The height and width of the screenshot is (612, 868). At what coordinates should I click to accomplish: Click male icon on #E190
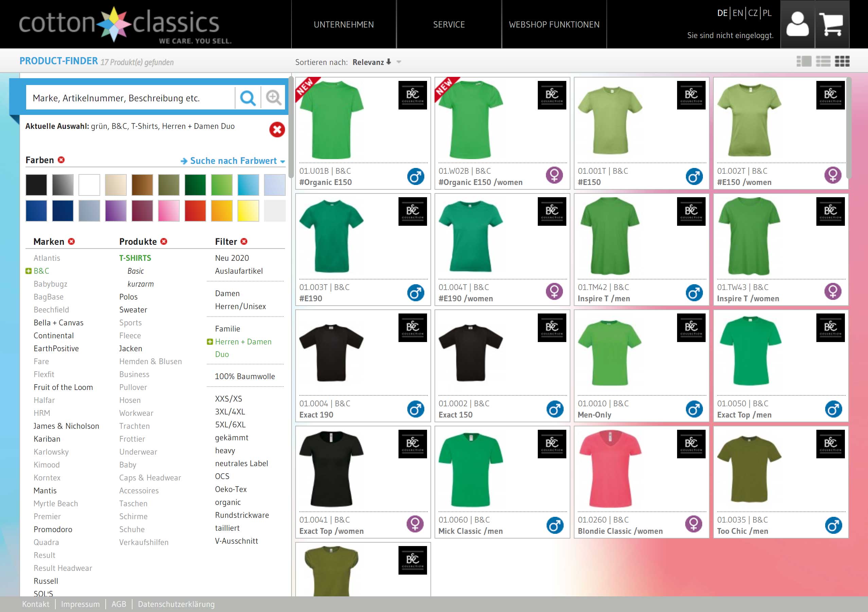pos(415,293)
